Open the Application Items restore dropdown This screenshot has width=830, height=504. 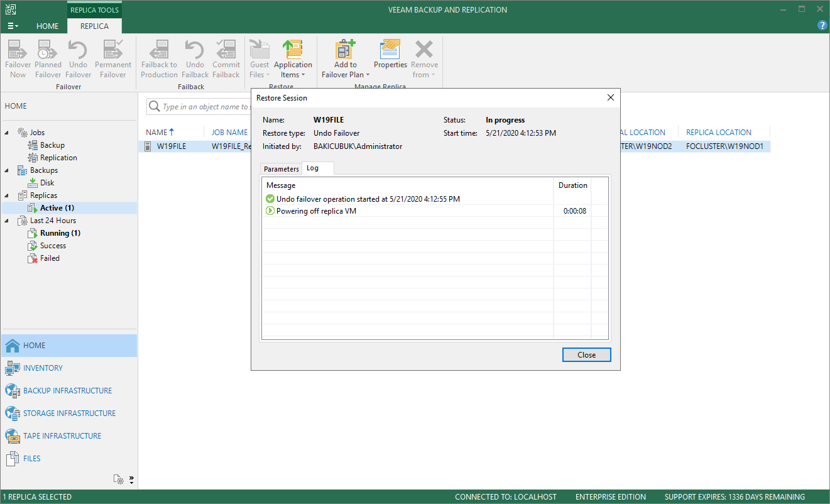[x=293, y=59]
